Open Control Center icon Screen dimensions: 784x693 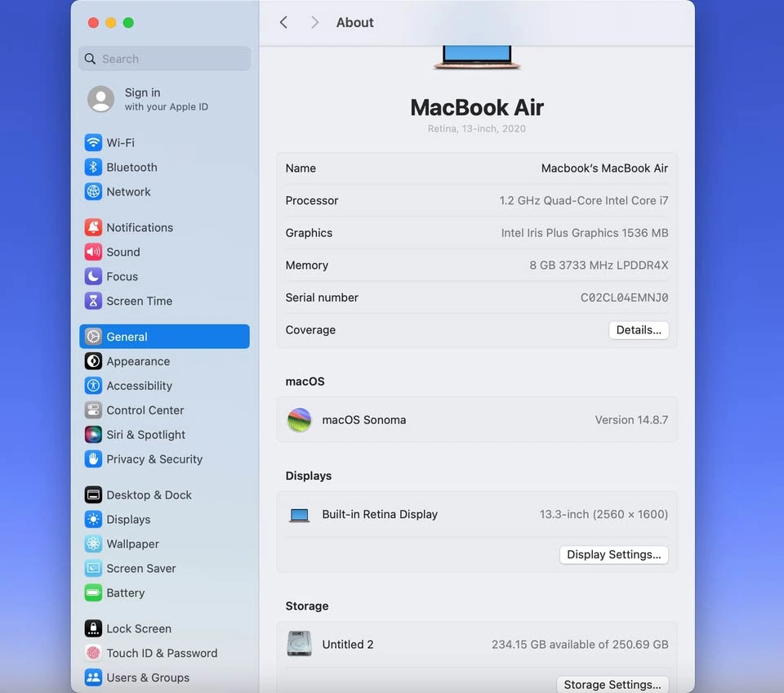[x=93, y=410]
